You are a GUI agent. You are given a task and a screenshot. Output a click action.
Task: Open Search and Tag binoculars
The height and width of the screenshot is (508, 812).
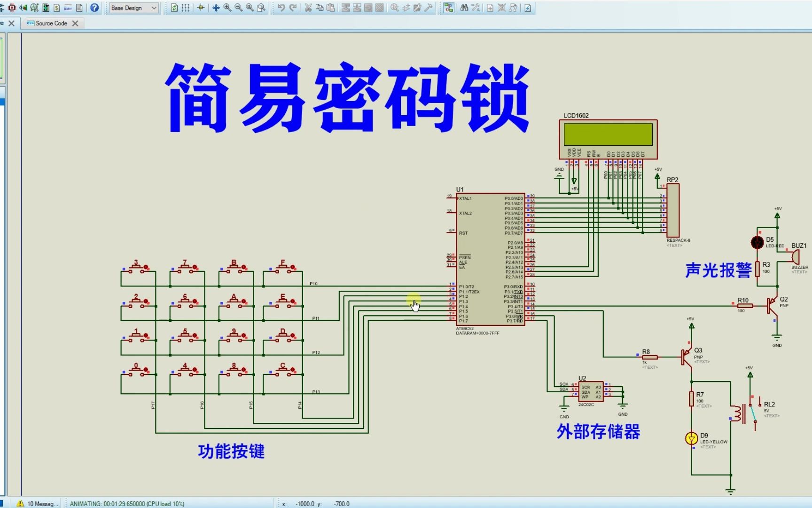click(x=464, y=8)
